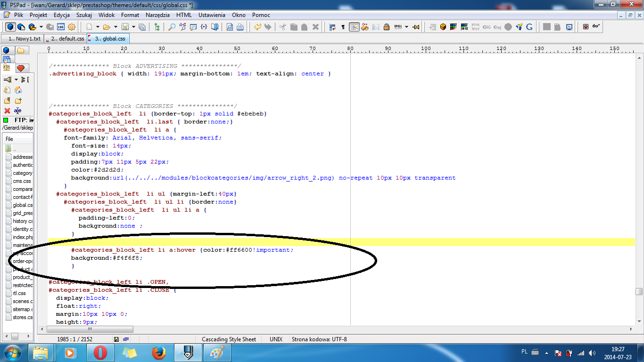
Task: Click the FTP disconnect plug icon
Action: click(x=25, y=80)
